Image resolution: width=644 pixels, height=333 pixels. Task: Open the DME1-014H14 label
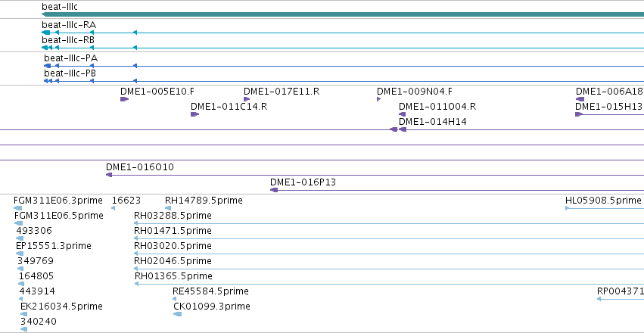tap(432, 122)
